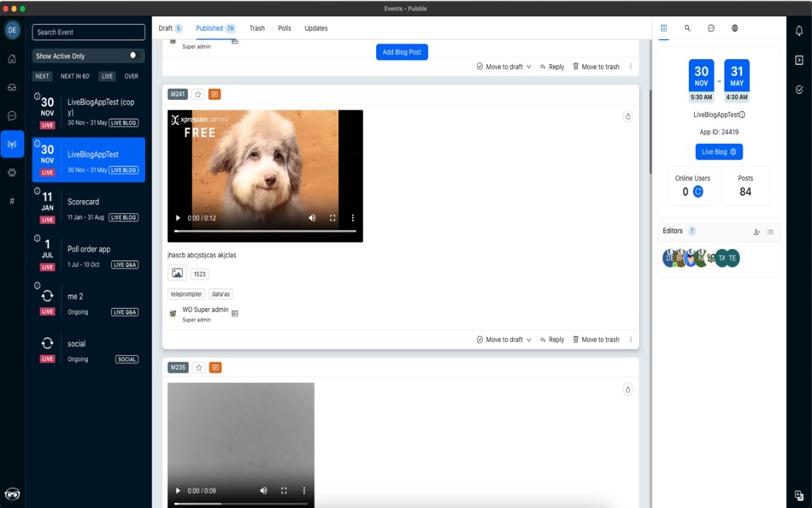Star the M241 post
This screenshot has height=508, width=812.
198,95
